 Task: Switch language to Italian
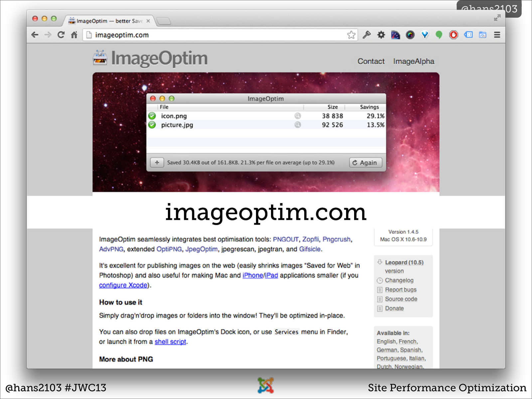[417, 358]
